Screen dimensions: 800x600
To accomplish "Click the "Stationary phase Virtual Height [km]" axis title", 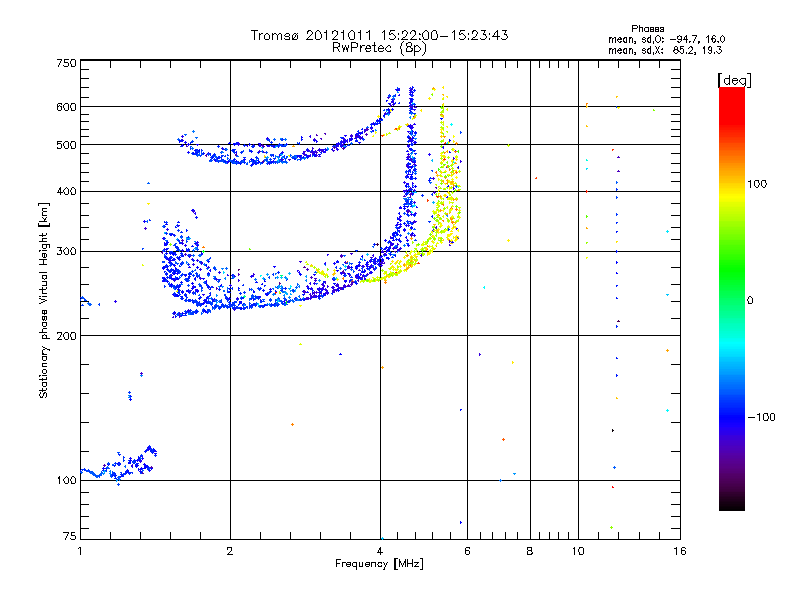I will pos(44,300).
